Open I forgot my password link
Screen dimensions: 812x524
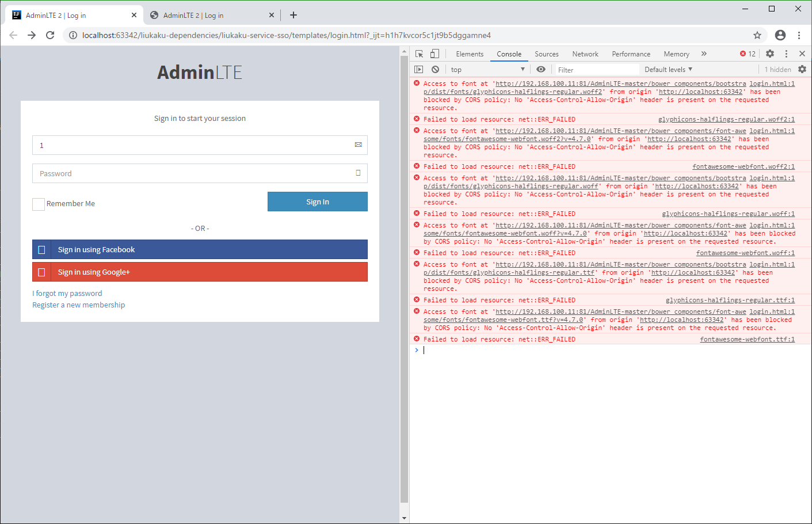coord(67,293)
